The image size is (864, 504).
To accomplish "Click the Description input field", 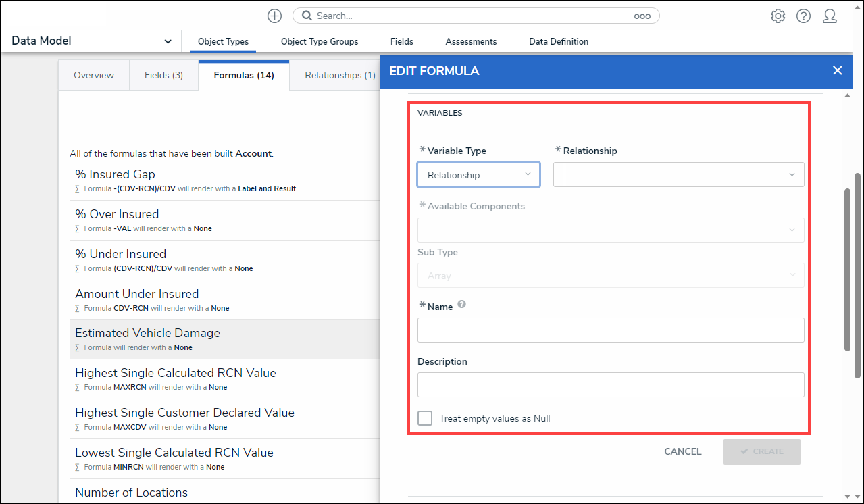I will pos(611,384).
